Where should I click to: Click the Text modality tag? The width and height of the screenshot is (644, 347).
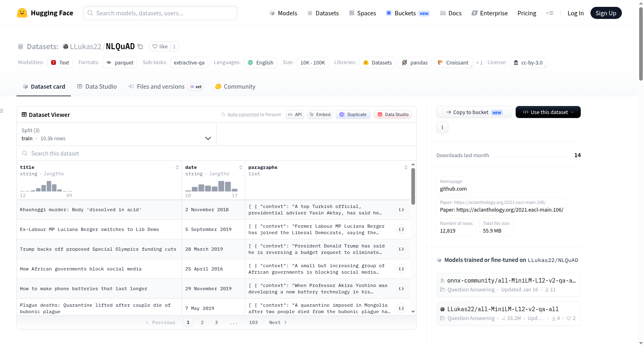(60, 62)
